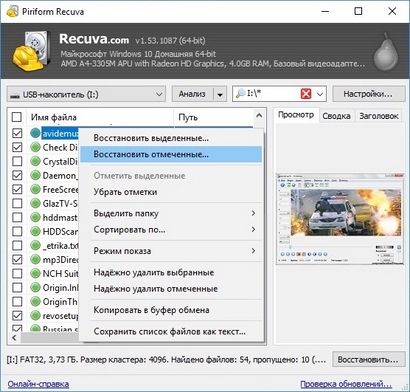
Task: Uncheck the revosetup file checkbox
Action: point(17,315)
